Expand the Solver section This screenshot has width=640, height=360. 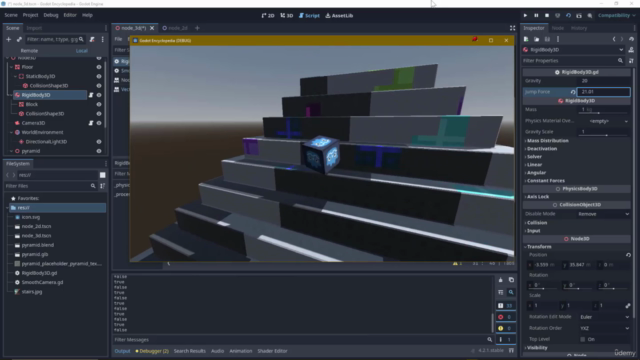pos(534,157)
